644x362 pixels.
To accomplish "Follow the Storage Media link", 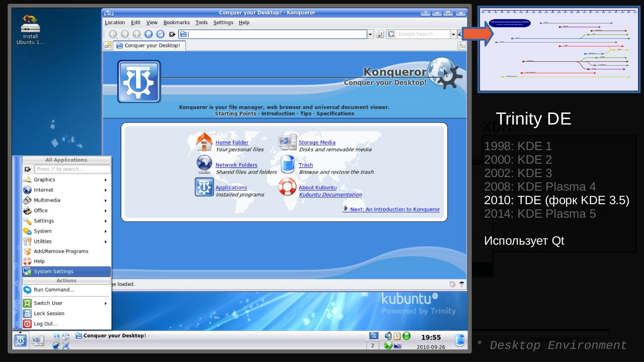I will (x=317, y=142).
